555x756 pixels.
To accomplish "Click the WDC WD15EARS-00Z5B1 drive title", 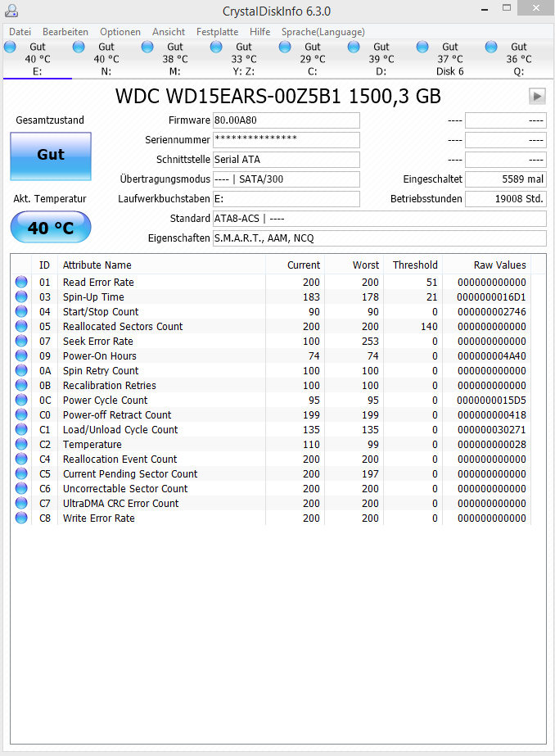I will (278, 96).
